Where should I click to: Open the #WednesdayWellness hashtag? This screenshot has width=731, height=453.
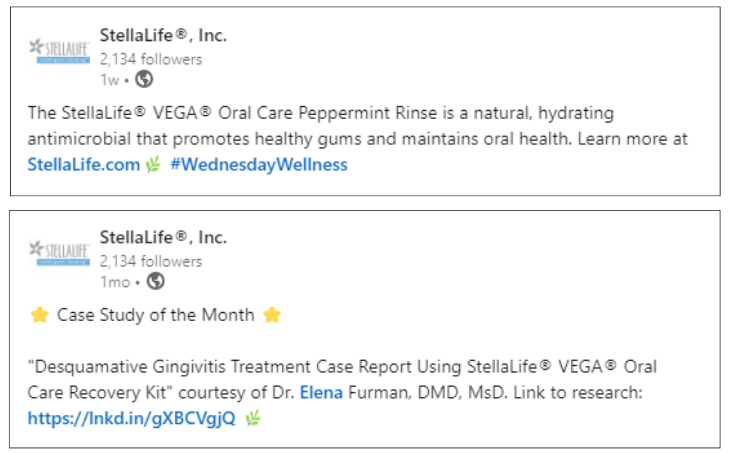click(259, 165)
